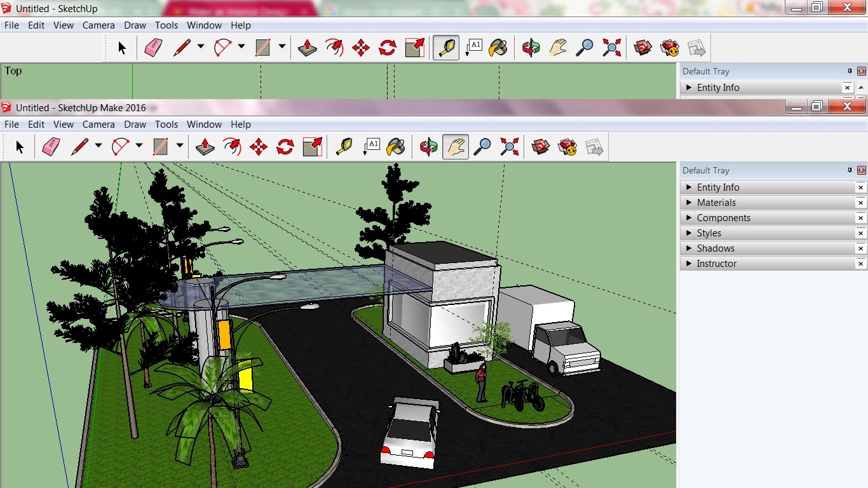Image resolution: width=868 pixels, height=488 pixels.
Task: Open the Draw menu
Action: [x=135, y=124]
